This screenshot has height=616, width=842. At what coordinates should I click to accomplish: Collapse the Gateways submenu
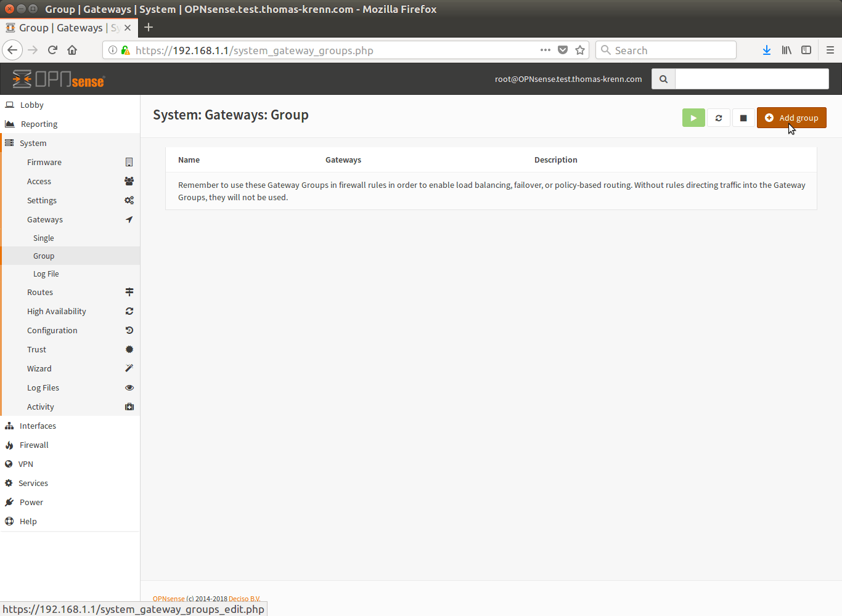point(45,219)
